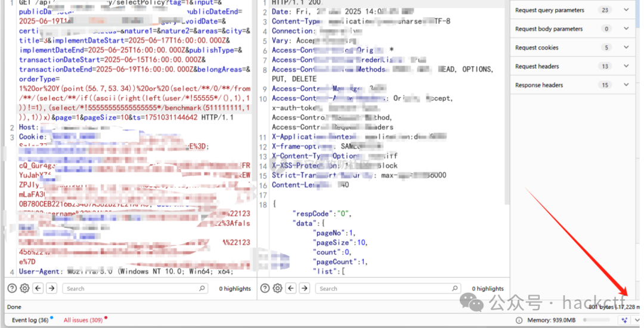
Task: Click the request pane Search field
Action: coord(135,289)
